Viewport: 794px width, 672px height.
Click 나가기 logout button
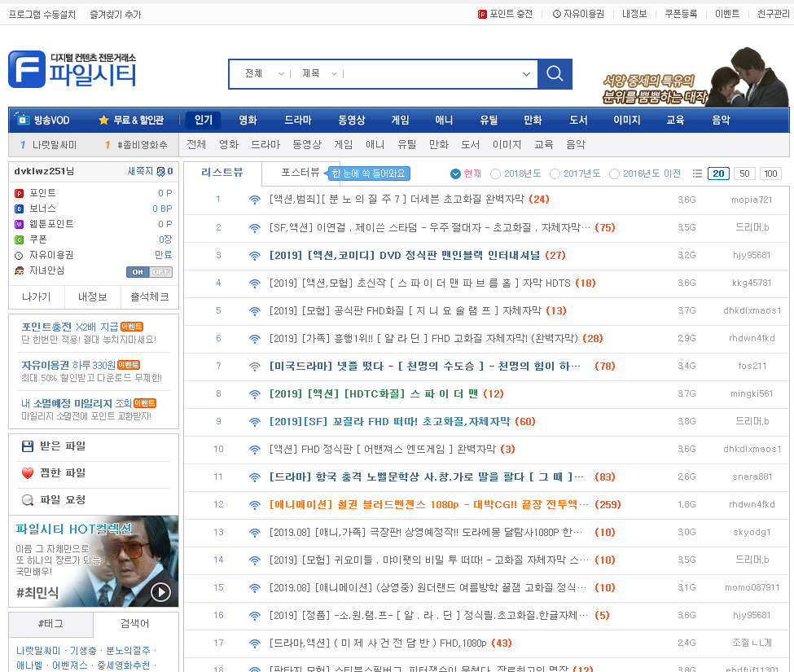(37, 297)
